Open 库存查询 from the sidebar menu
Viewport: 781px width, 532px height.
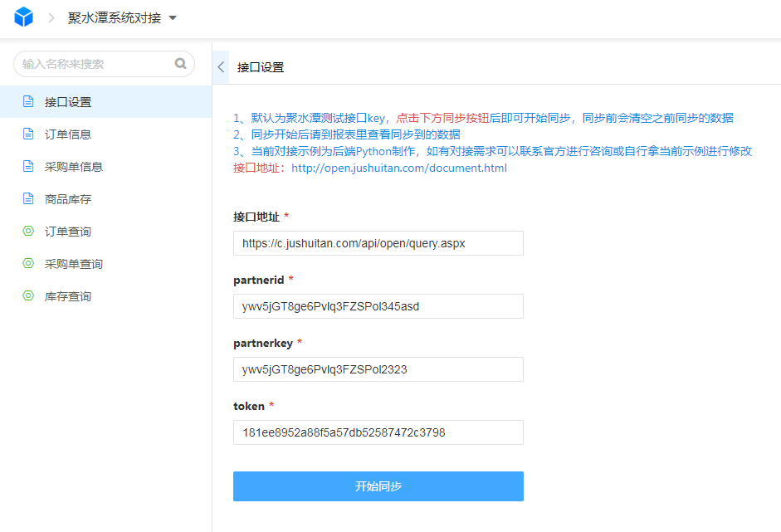68,296
